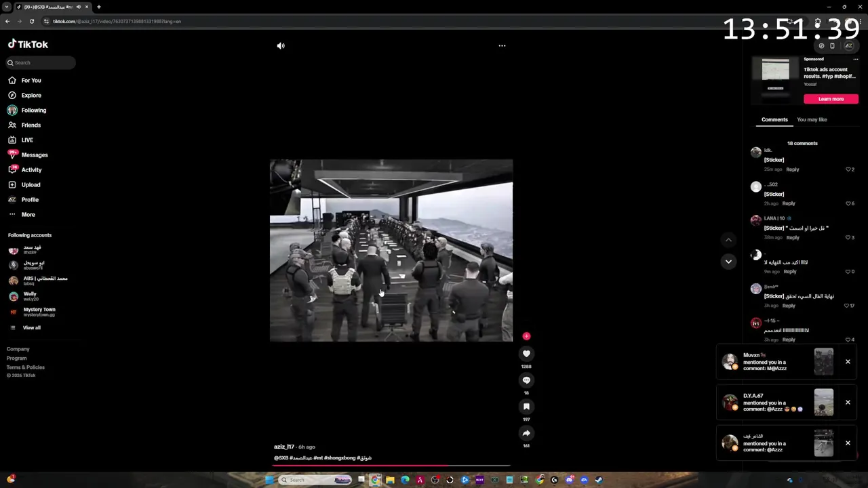
Task: Expand the More menu in the sidebar
Action: tap(22, 214)
